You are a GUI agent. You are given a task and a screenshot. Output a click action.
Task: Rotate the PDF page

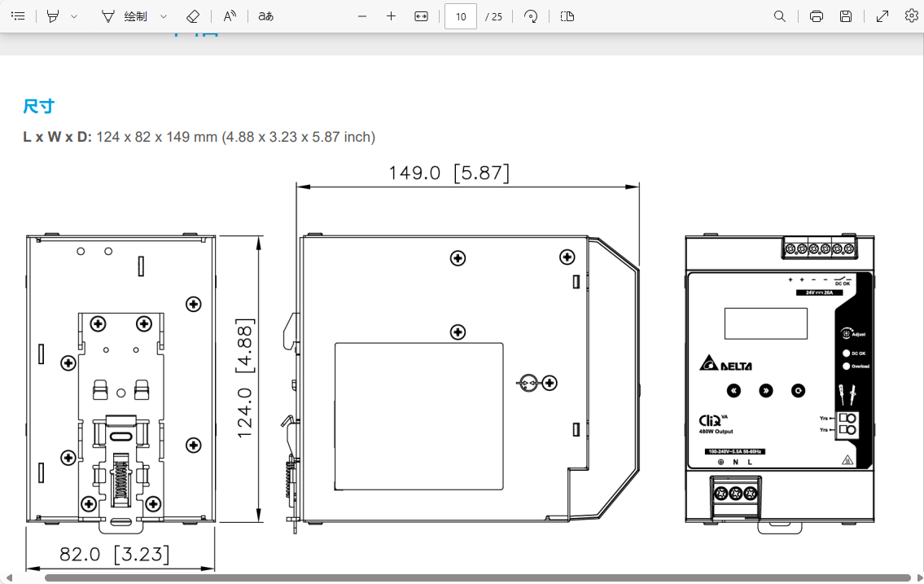pyautogui.click(x=531, y=16)
